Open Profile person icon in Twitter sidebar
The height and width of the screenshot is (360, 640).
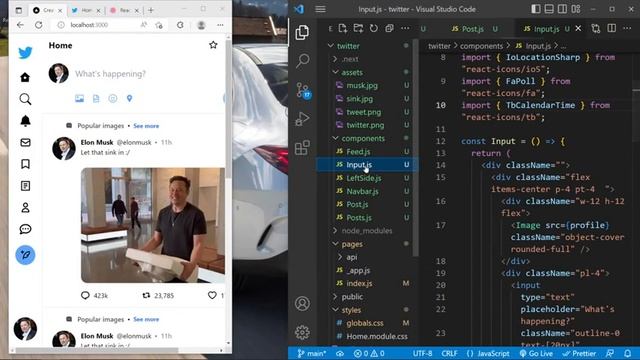coord(25,207)
